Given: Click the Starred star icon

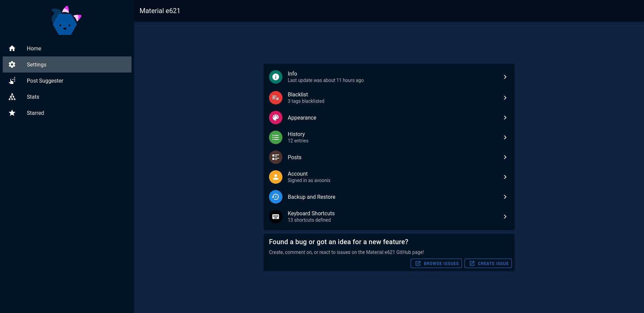Looking at the screenshot, I should (12, 113).
